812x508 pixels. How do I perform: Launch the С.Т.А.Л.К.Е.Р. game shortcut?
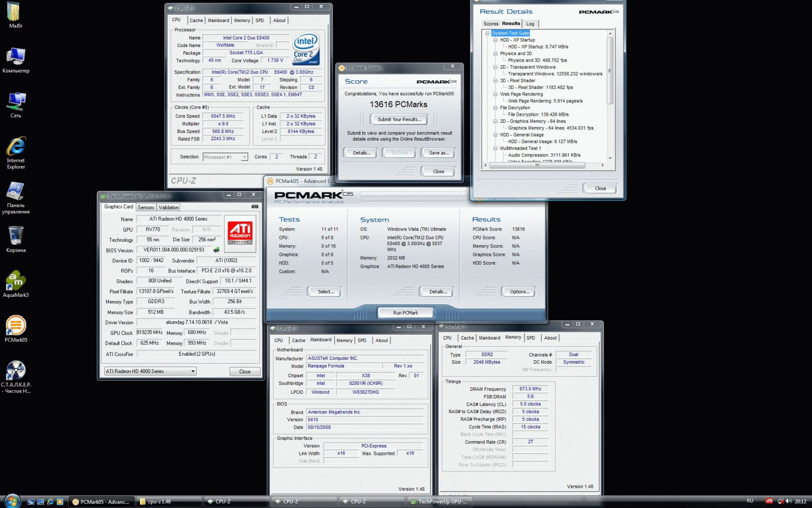click(16, 376)
